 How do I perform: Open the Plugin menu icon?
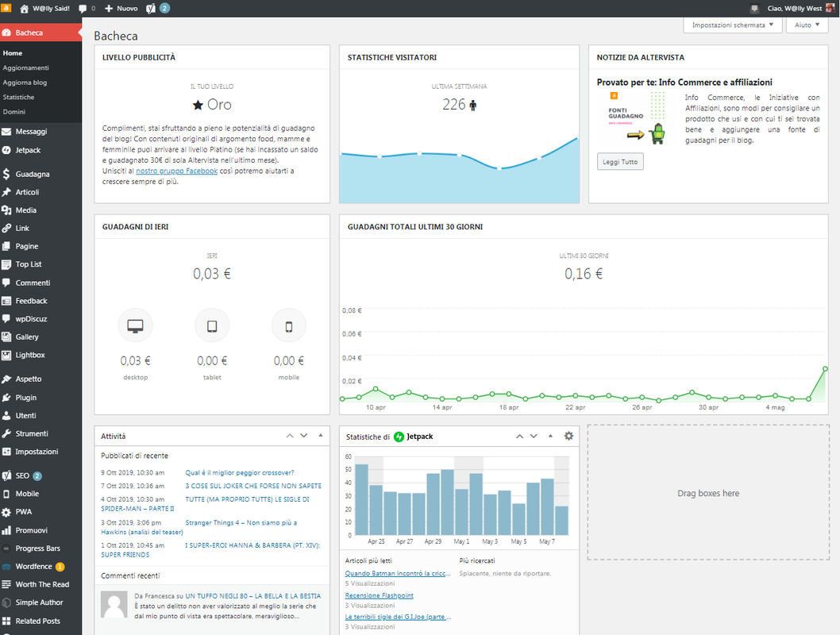point(6,398)
